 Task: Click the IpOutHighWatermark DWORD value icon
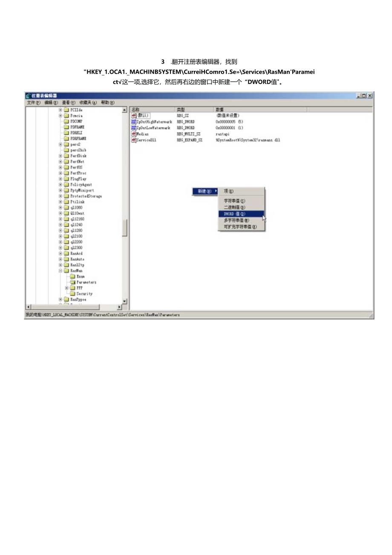[134, 122]
